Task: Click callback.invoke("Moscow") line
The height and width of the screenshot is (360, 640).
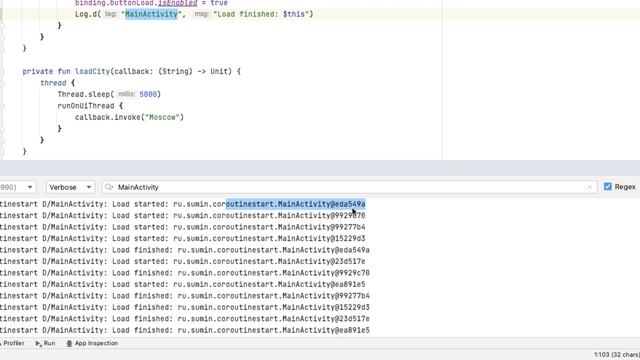Action: point(129,117)
